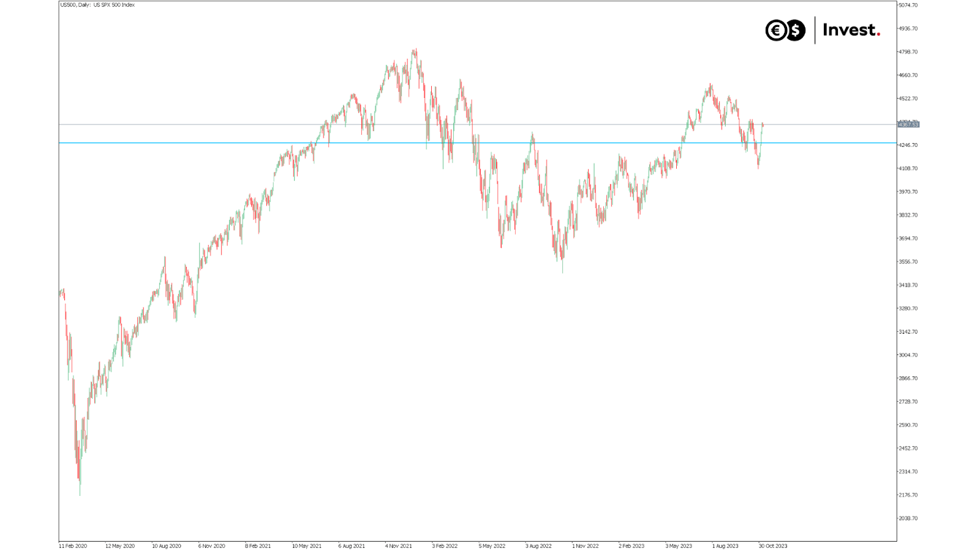Click the 3142.70 price axis label
The image size is (980, 551).
click(908, 331)
